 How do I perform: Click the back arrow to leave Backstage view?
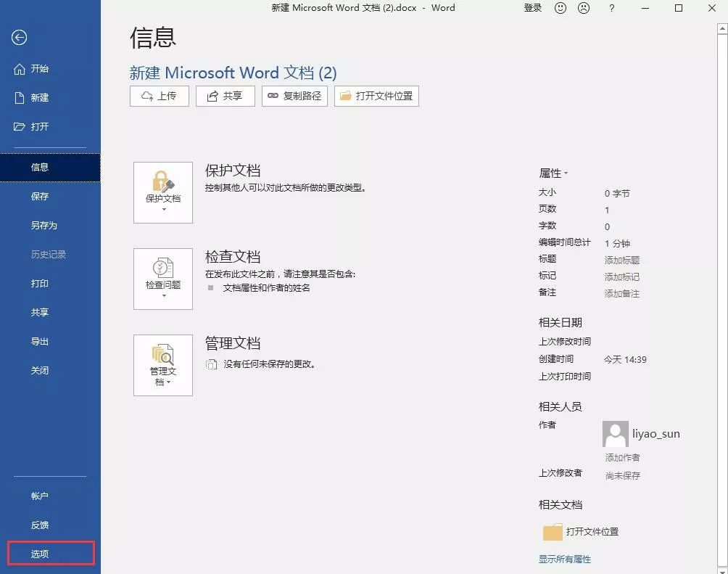pos(21,37)
